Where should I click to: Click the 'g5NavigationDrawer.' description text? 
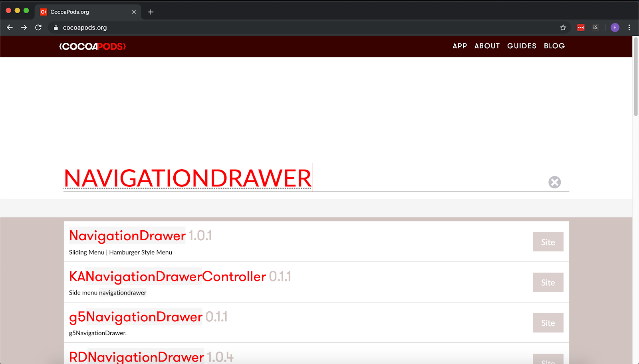98,333
